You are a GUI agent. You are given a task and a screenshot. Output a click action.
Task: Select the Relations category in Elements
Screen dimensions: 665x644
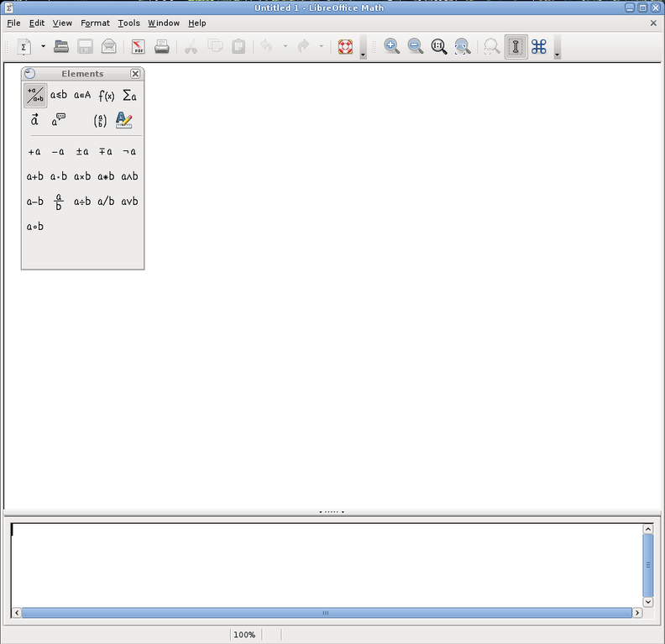[x=58, y=96]
